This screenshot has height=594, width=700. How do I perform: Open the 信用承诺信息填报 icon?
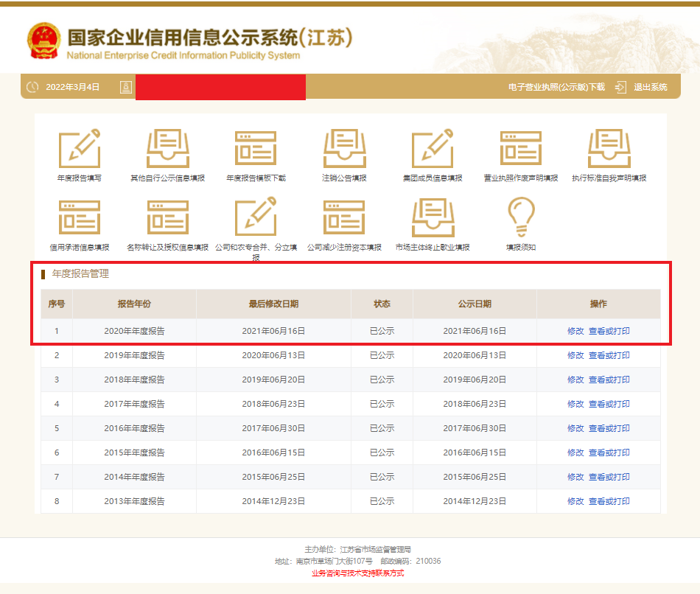point(79,217)
